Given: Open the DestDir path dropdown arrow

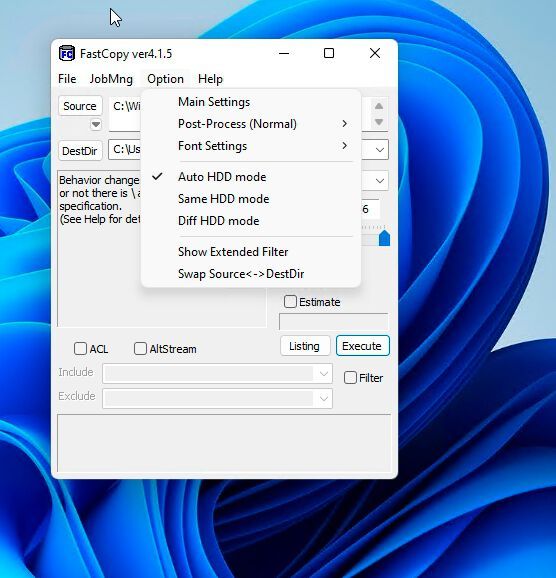Looking at the screenshot, I should (x=380, y=150).
